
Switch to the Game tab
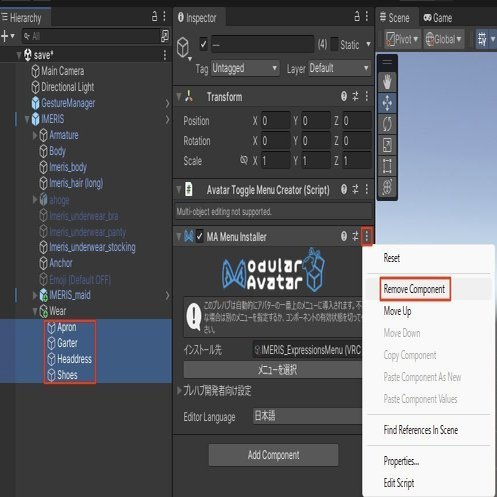point(438,18)
